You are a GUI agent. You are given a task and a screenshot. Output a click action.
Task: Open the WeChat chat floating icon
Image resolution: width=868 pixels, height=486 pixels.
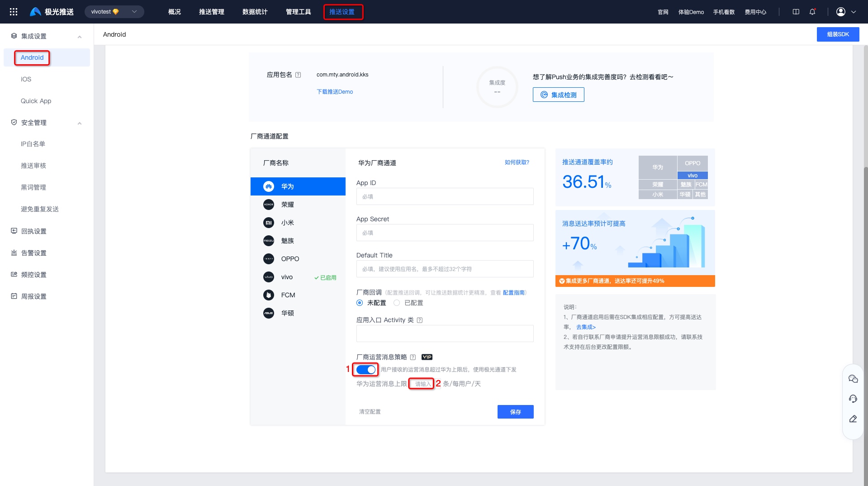[x=853, y=379]
